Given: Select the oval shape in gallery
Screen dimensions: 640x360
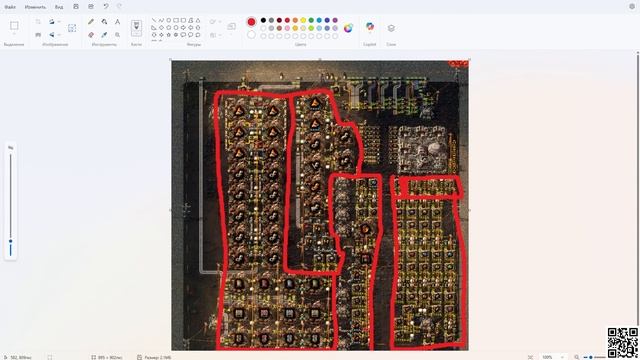Looking at the screenshot, I should click(169, 20).
